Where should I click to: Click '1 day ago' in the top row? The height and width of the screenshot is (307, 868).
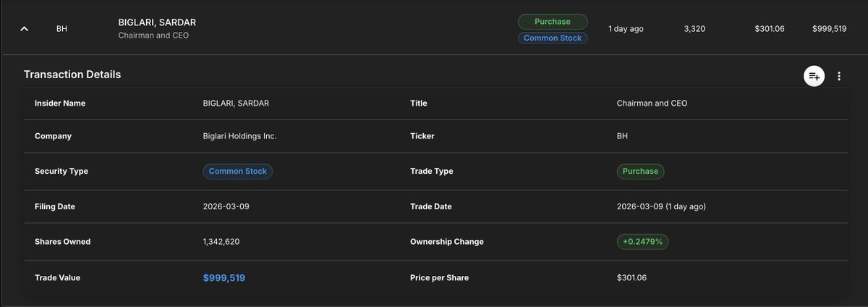point(626,29)
